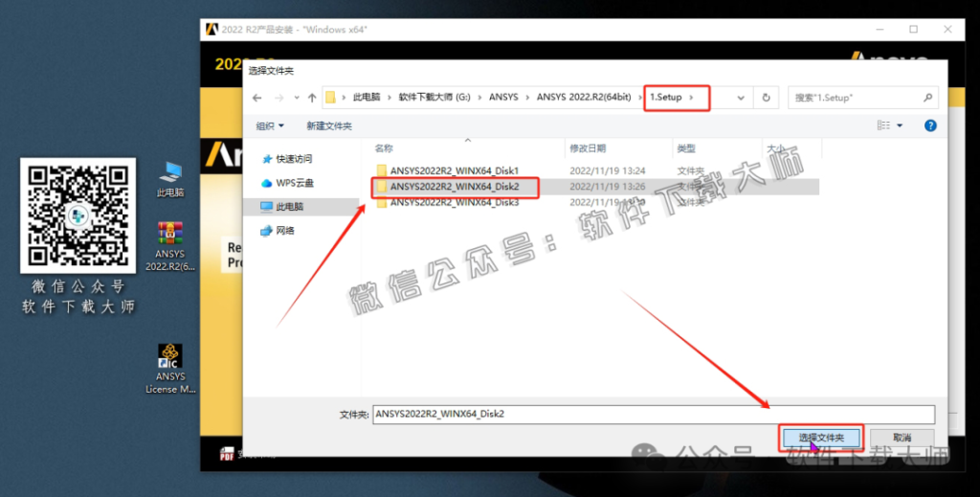Select ANSYS in the address path

pyautogui.click(x=503, y=97)
